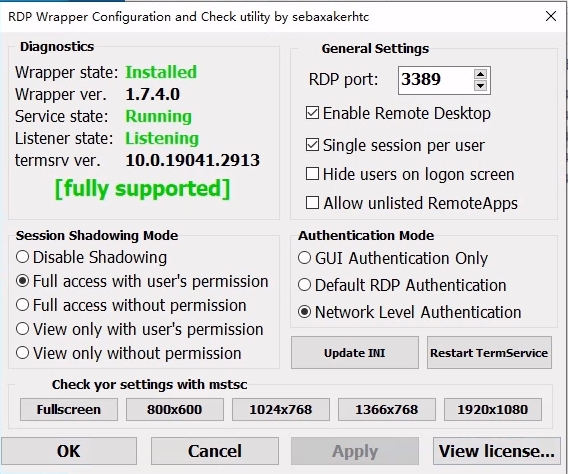568x474 pixels.
Task: Close the RDP Wrapper Configuration window
Action: click(x=551, y=16)
